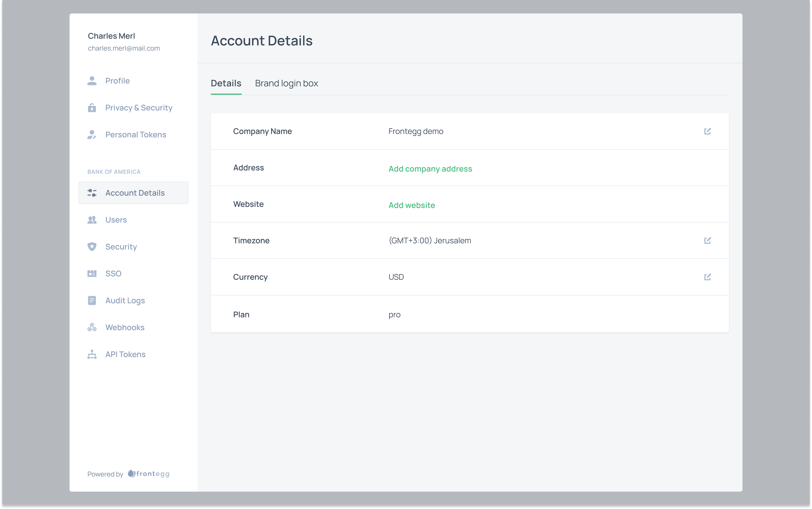Image resolution: width=812 pixels, height=509 pixels.
Task: Click the Privacy & Security lock icon
Action: pyautogui.click(x=92, y=108)
